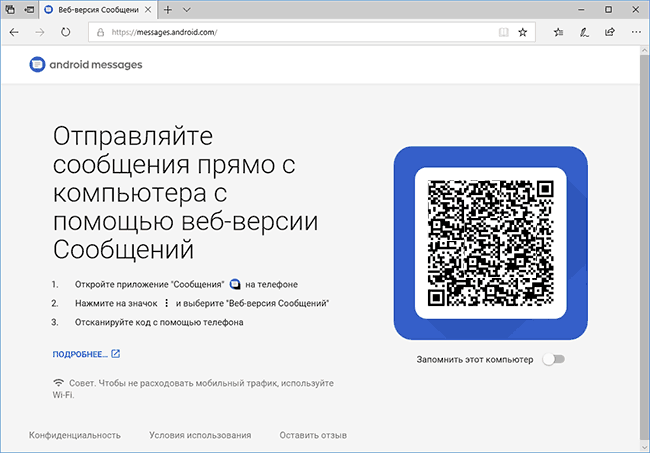Click the three-dot menu icon in step 2
Screen dimensions: 650x453
click(166, 303)
